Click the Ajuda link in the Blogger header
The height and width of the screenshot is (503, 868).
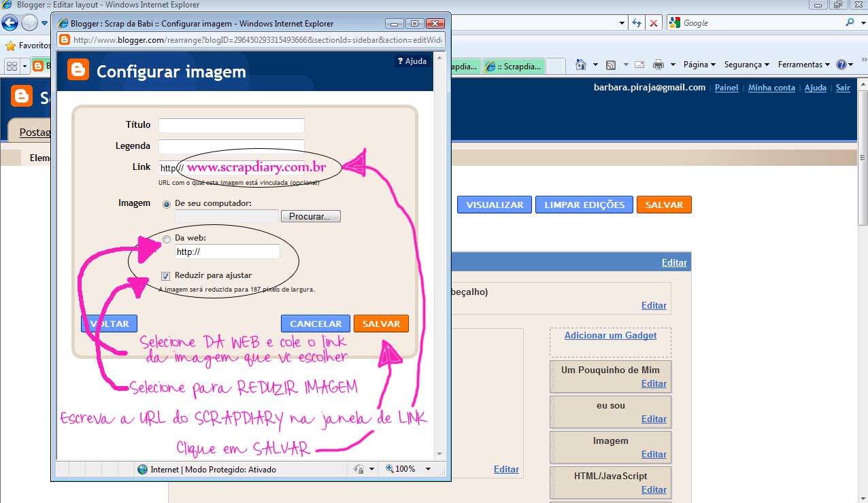pos(816,88)
